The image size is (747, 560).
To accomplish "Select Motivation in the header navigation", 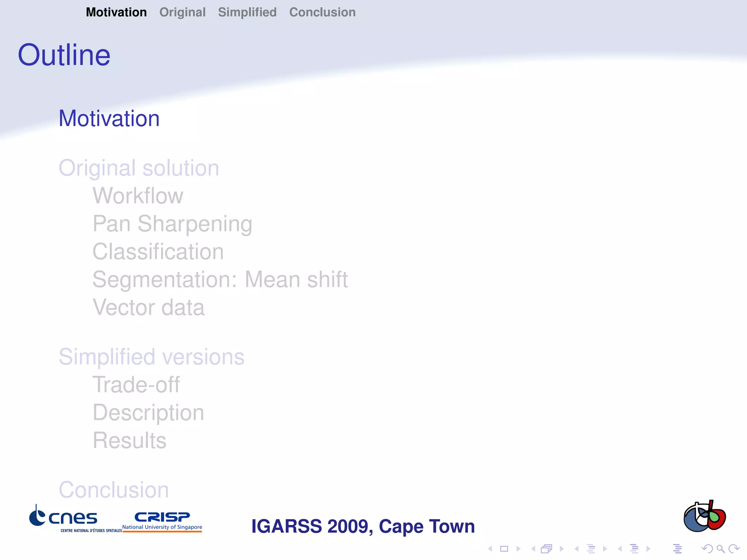I will (x=116, y=12).
